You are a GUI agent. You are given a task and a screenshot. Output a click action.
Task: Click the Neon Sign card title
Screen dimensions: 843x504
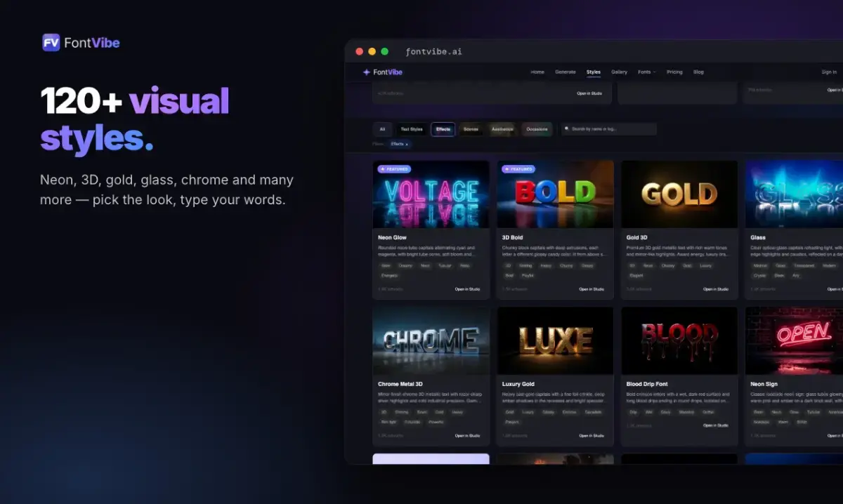point(763,384)
